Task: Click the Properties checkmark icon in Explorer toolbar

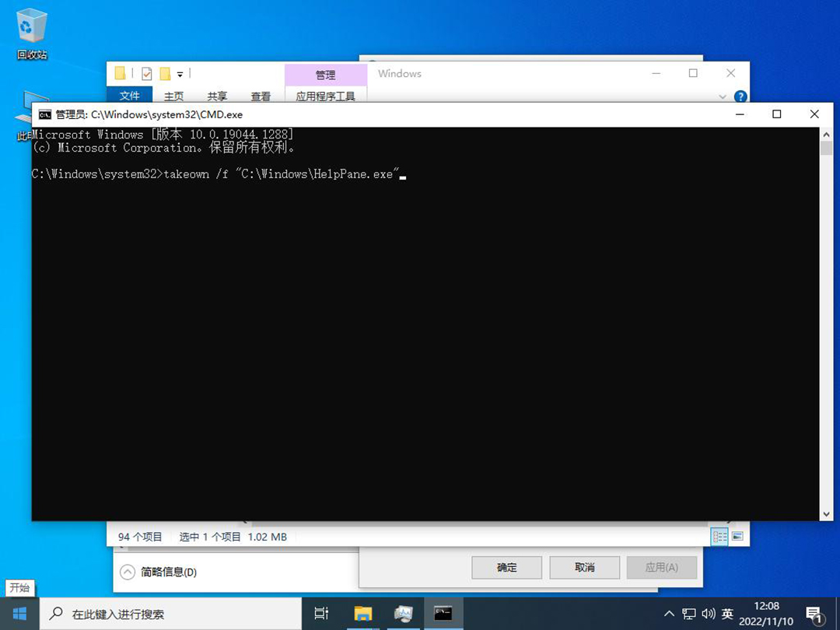Action: tap(146, 73)
